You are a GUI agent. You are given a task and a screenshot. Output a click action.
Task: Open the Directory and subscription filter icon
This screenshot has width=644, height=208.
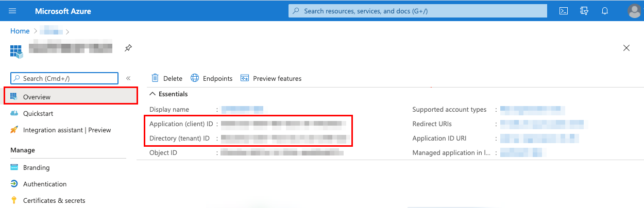(584, 11)
